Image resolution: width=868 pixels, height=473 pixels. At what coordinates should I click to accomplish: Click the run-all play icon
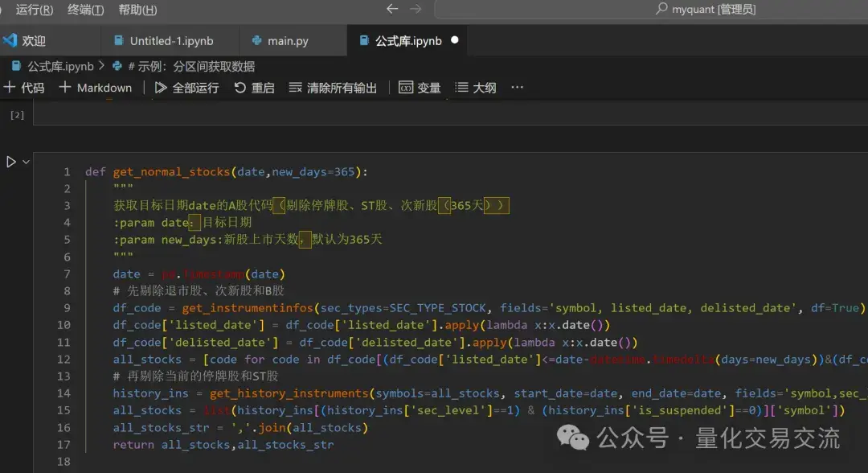pyautogui.click(x=161, y=88)
